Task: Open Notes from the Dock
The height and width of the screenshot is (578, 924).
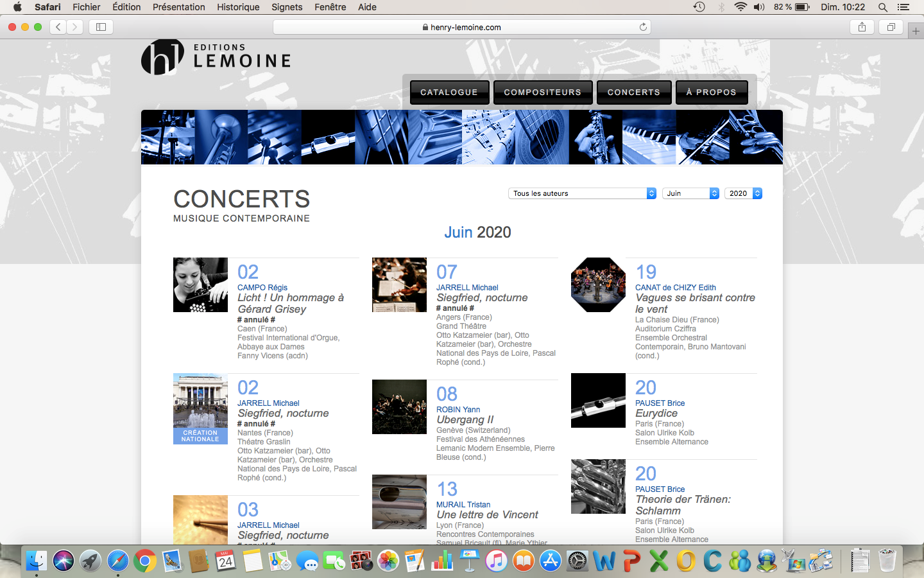Action: (253, 561)
